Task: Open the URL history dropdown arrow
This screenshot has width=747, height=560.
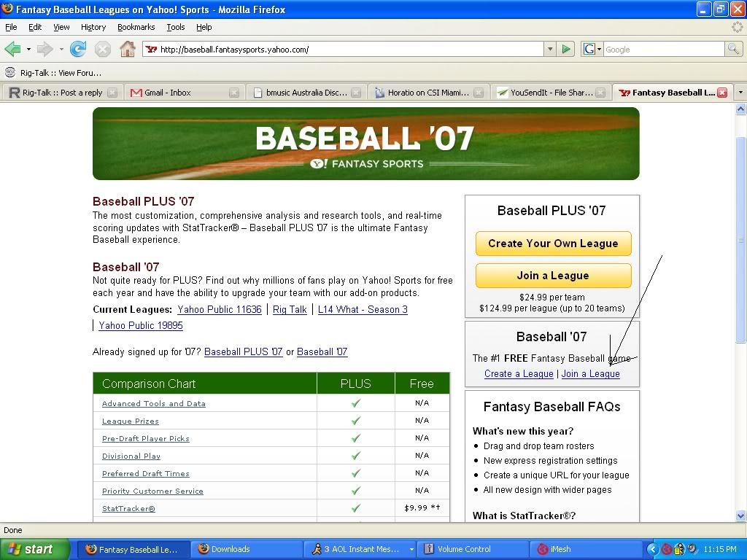Action: click(x=550, y=49)
